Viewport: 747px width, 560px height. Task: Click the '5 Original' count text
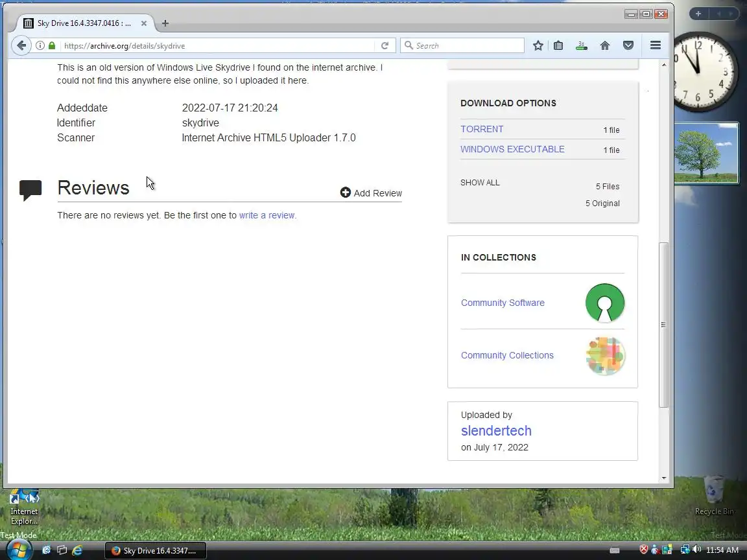pyautogui.click(x=602, y=204)
